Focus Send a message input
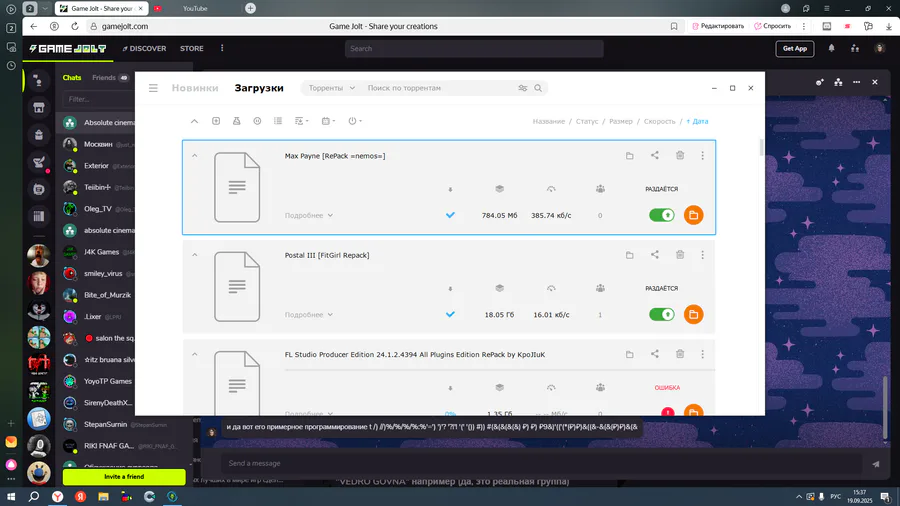The height and width of the screenshot is (506, 900). tap(541, 464)
